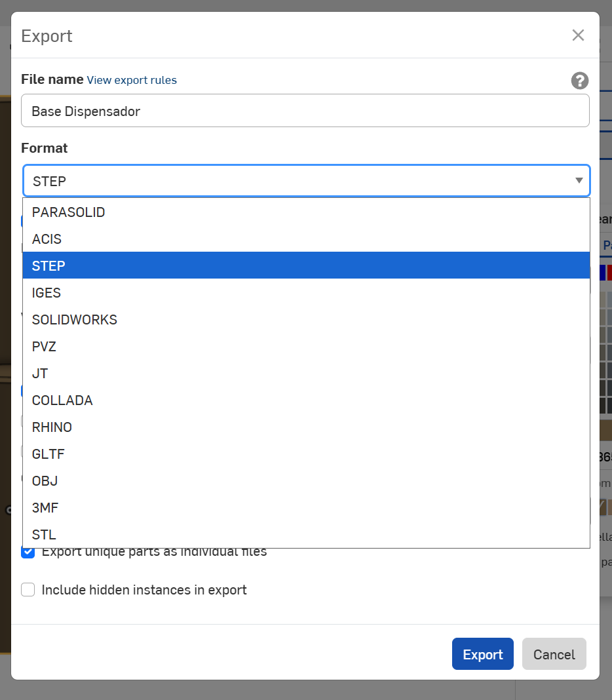Click the File name input field

coord(305,111)
